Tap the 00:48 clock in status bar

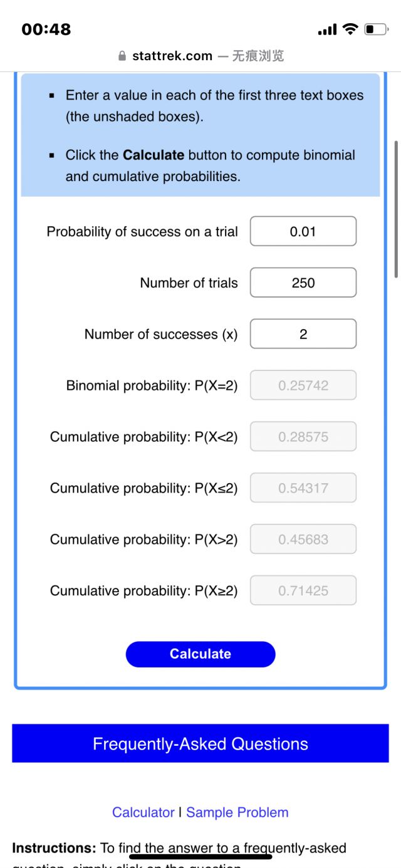46,29
